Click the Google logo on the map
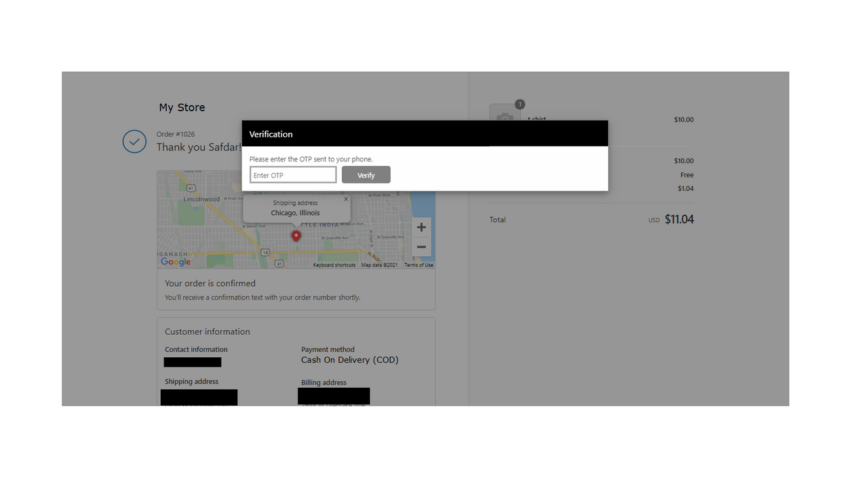This screenshot has height=488, width=868. 176,262
